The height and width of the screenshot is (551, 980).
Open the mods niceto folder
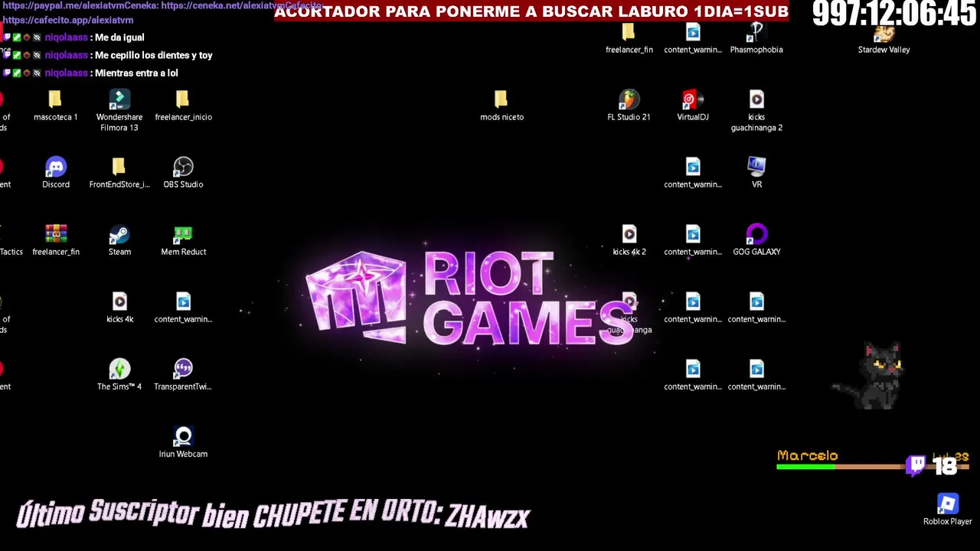[x=501, y=106]
